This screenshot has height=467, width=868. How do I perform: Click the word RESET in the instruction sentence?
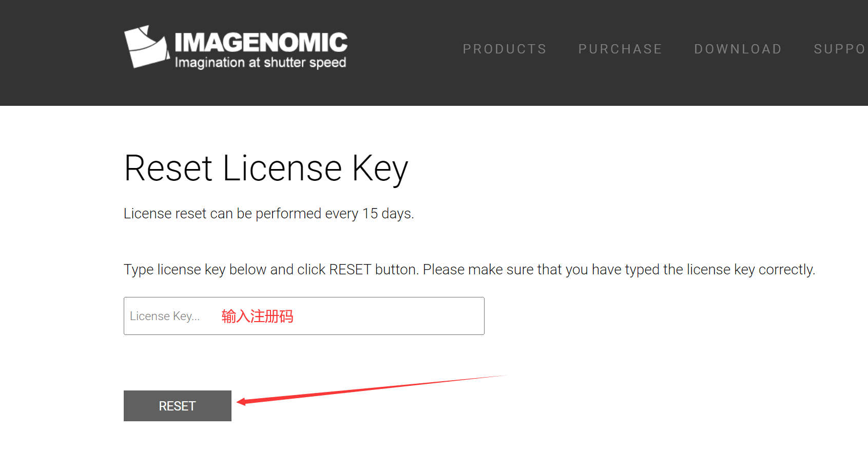point(350,270)
